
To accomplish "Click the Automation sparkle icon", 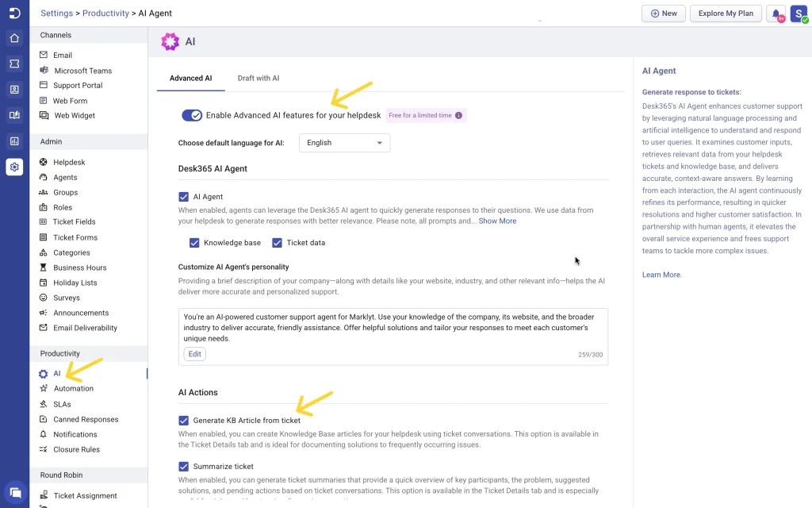I will [x=44, y=388].
